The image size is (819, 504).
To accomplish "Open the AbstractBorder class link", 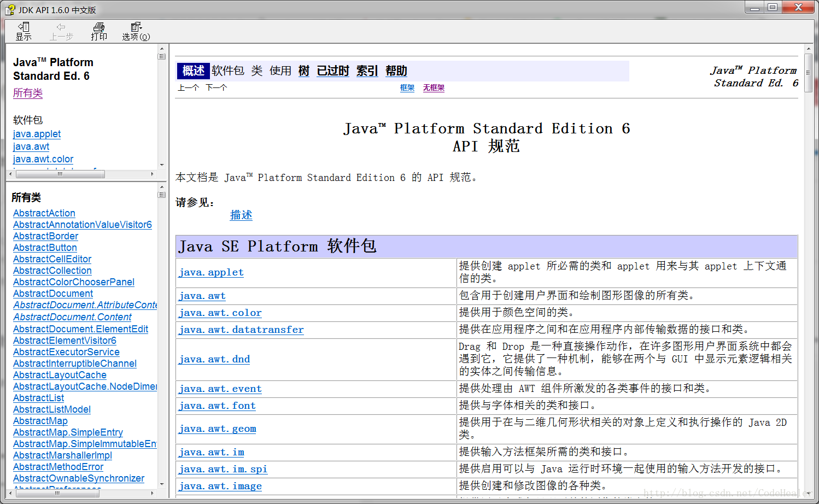I will (x=45, y=236).
